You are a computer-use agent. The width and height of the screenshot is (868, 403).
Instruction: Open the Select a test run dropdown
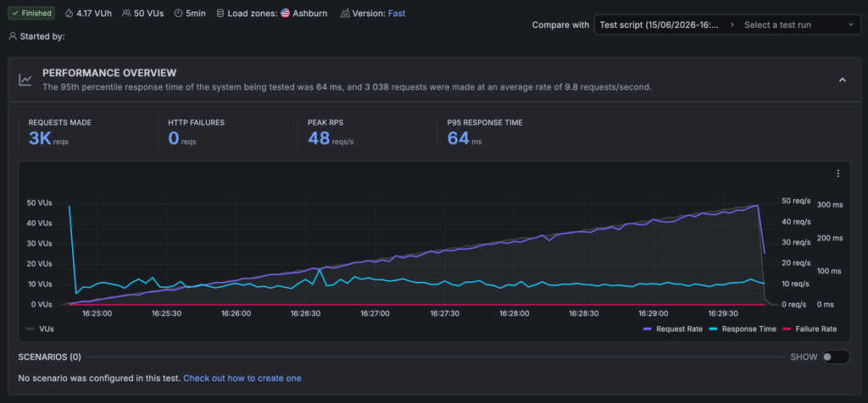(x=798, y=25)
